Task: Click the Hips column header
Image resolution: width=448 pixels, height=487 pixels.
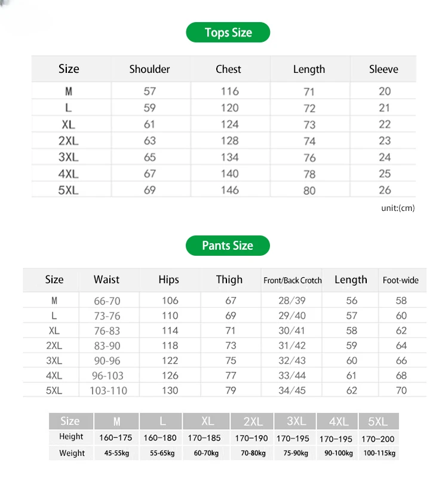Action: pyautogui.click(x=169, y=280)
